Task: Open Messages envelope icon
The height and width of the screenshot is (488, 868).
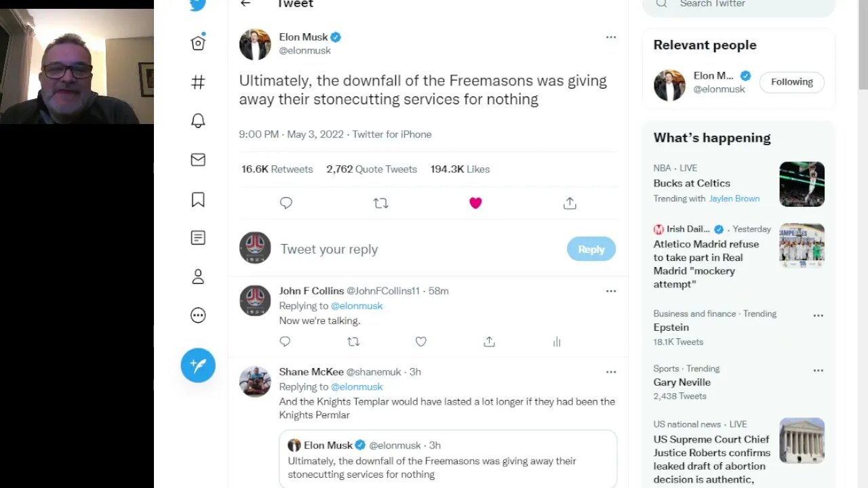Action: click(198, 160)
